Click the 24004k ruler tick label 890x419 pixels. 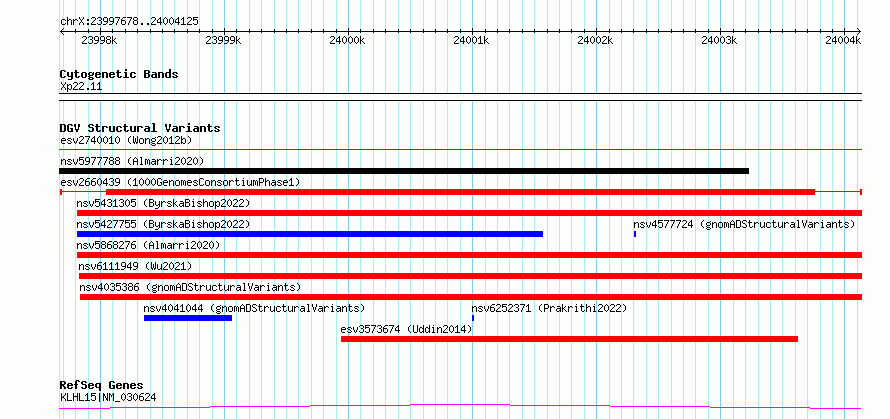pos(843,40)
